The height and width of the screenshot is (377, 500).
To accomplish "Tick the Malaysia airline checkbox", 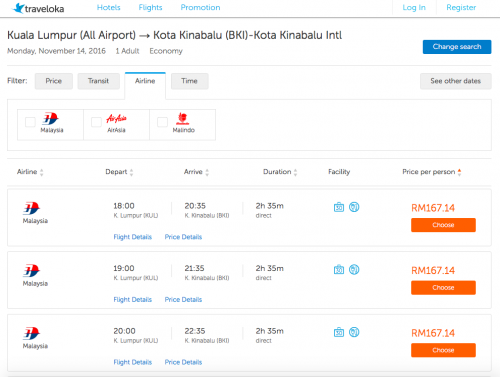I will [30, 122].
